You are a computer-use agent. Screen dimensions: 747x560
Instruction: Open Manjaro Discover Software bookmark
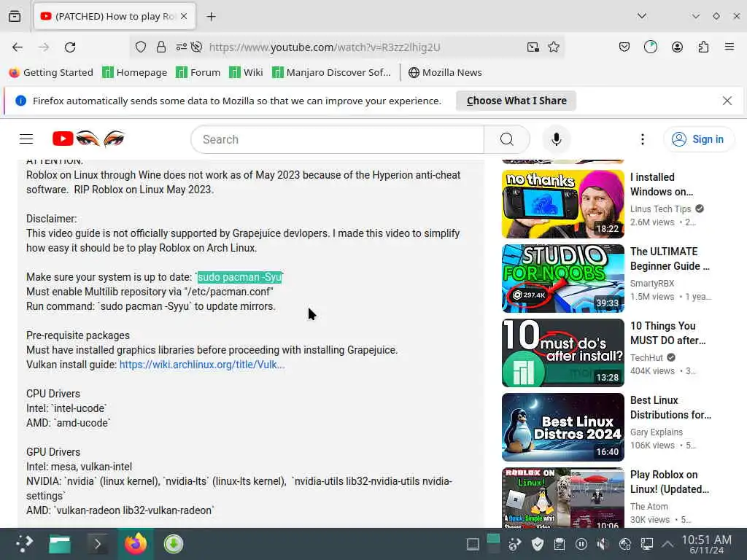(x=331, y=72)
